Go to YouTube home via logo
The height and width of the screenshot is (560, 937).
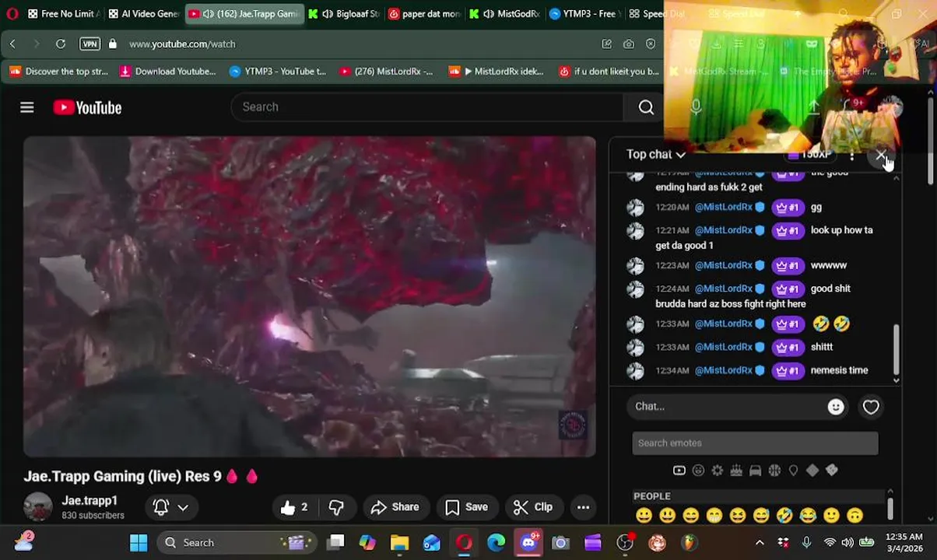click(87, 107)
